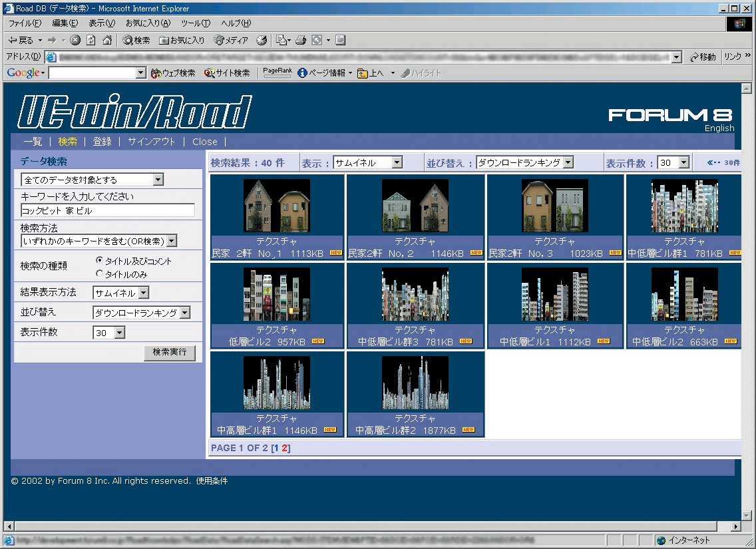This screenshot has height=549, width=756.
Task: Open the ツール(T) menu
Action: click(x=196, y=23)
